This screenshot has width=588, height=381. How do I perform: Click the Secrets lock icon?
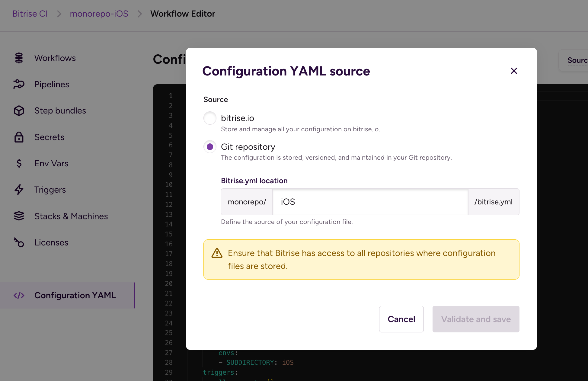pyautogui.click(x=19, y=137)
